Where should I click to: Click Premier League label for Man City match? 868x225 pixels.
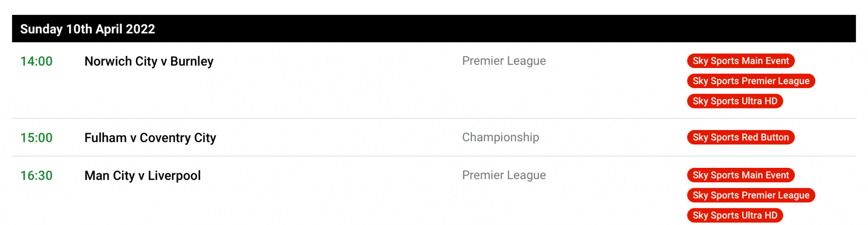pyautogui.click(x=504, y=175)
